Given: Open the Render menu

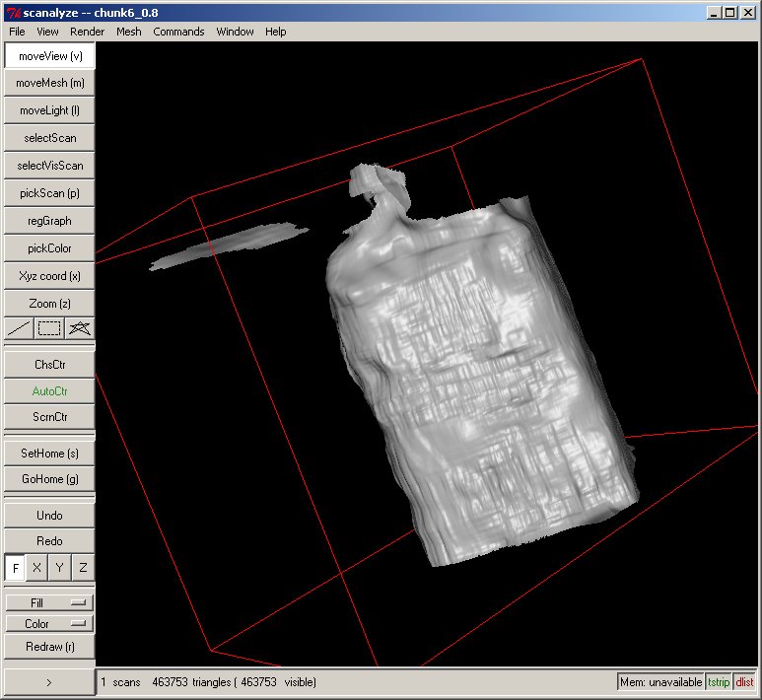Looking at the screenshot, I should (87, 32).
